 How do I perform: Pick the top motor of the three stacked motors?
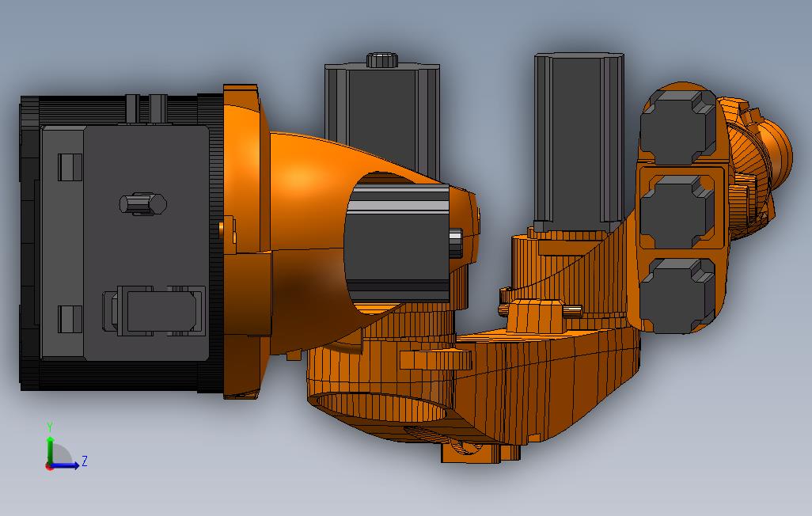(678, 127)
